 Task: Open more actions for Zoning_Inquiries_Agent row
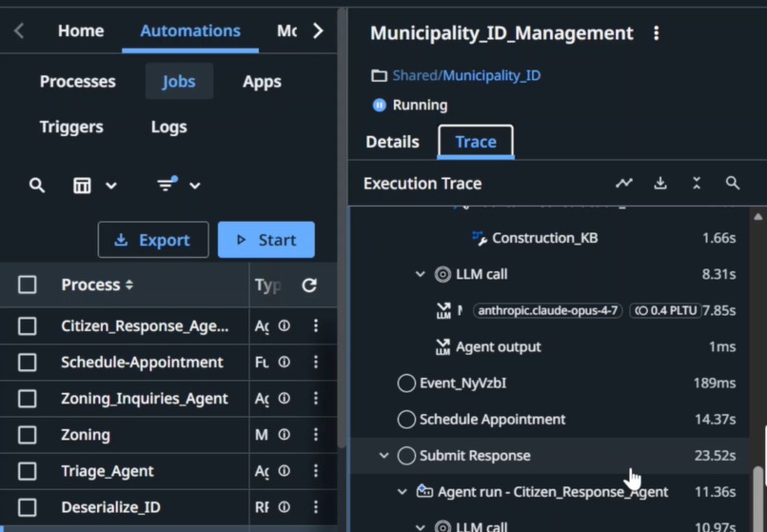pos(316,398)
